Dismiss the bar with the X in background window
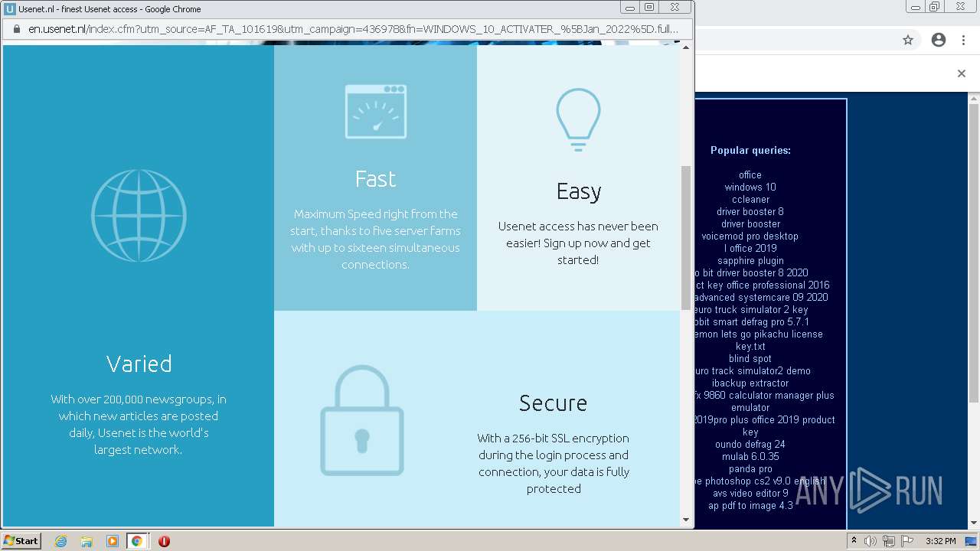Viewport: 980px width, 551px height. tap(962, 73)
